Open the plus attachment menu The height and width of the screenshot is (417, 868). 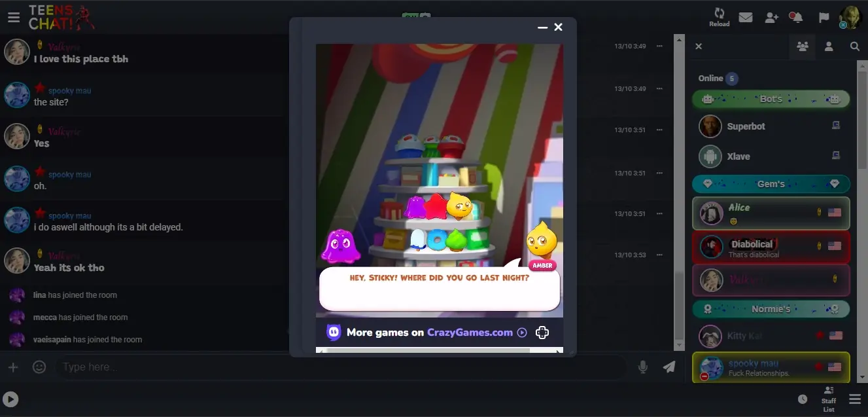pos(13,367)
